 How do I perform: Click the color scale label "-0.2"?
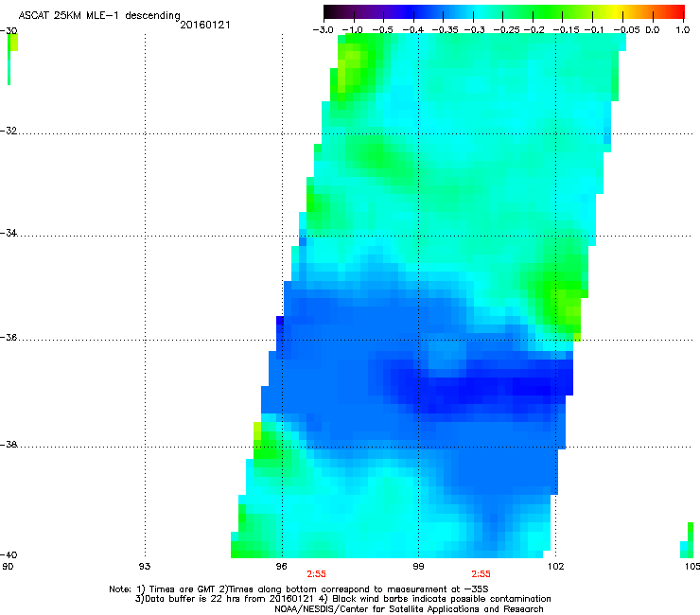(534, 30)
